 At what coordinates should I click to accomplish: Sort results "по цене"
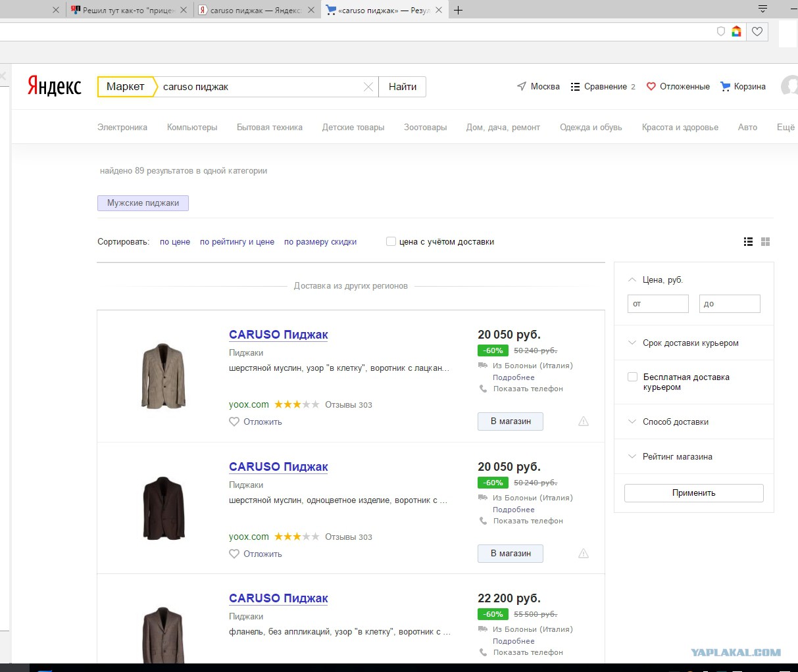pyautogui.click(x=175, y=242)
